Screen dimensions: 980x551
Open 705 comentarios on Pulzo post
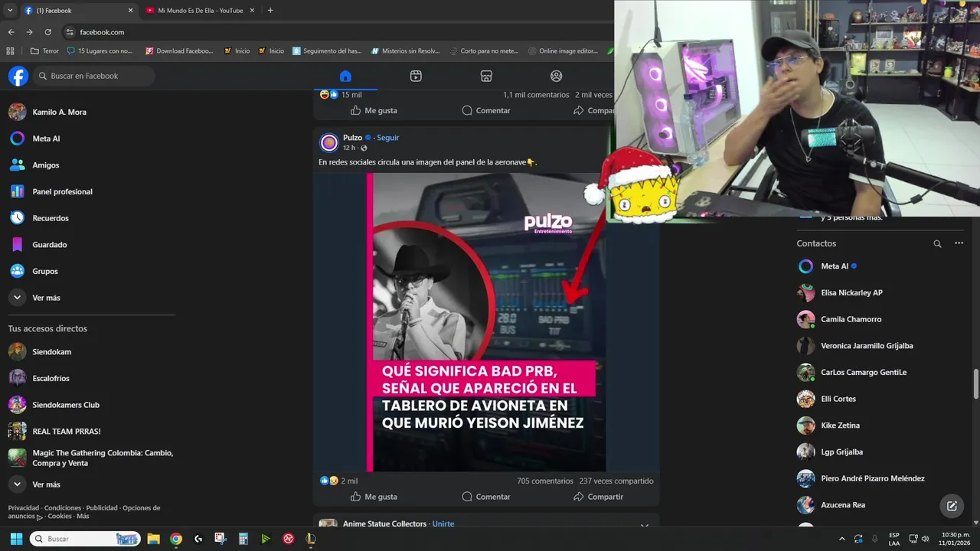coord(545,481)
